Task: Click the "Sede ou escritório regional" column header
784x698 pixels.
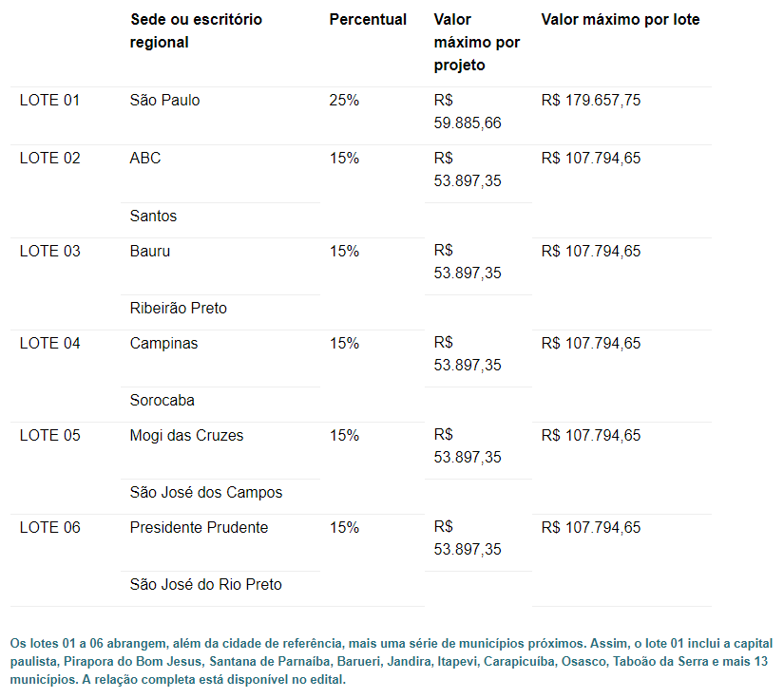Action: (196, 30)
